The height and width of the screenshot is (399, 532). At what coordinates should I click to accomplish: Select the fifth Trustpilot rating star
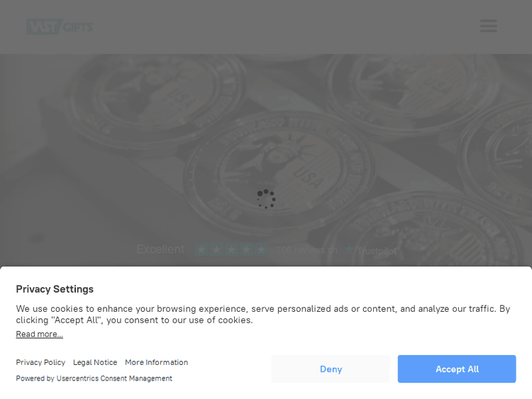click(261, 250)
